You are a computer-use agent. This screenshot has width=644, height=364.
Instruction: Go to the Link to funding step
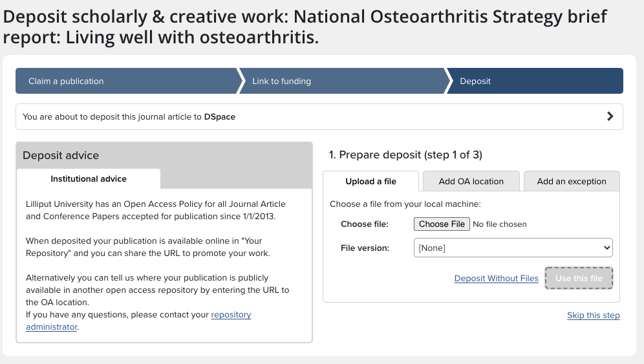pyautogui.click(x=281, y=81)
